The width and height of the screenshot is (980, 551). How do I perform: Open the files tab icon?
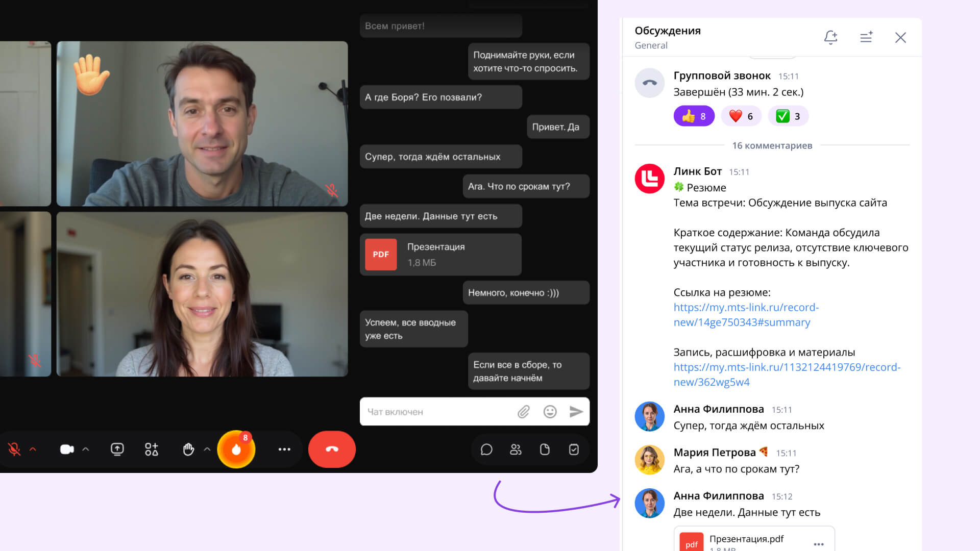point(545,449)
